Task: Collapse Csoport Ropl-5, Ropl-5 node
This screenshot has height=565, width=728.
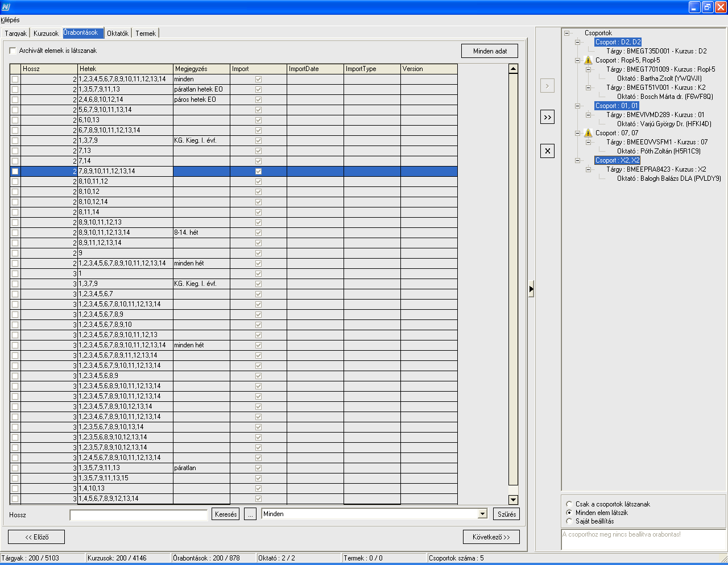Action: [x=577, y=60]
